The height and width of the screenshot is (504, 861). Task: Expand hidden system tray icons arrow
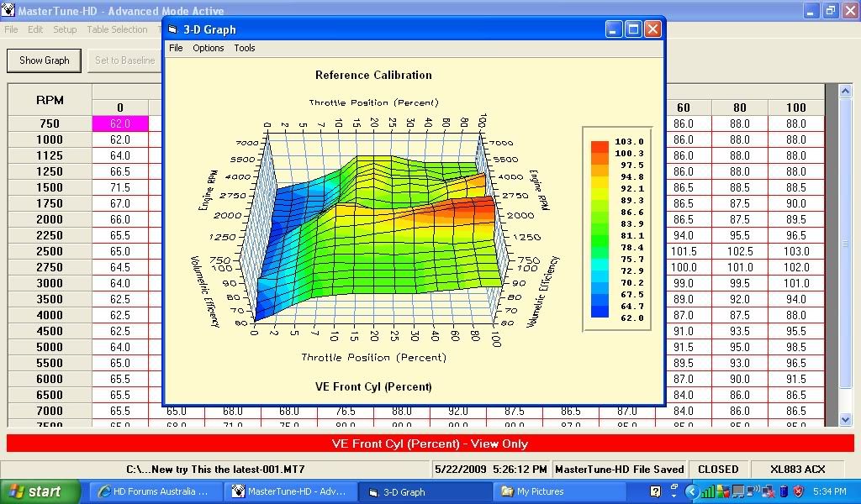692,491
